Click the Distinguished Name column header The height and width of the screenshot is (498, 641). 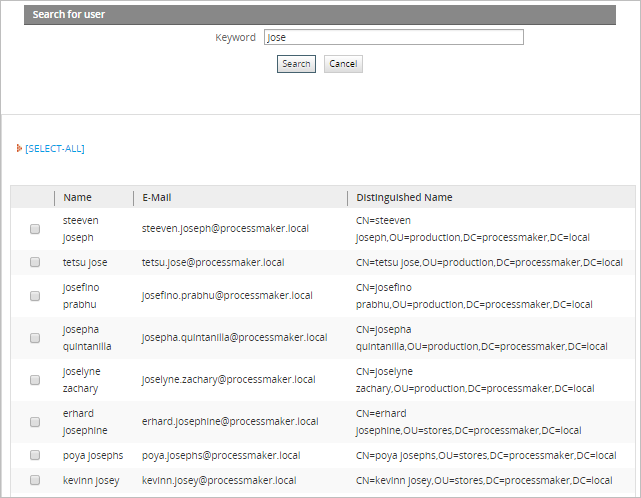(404, 197)
